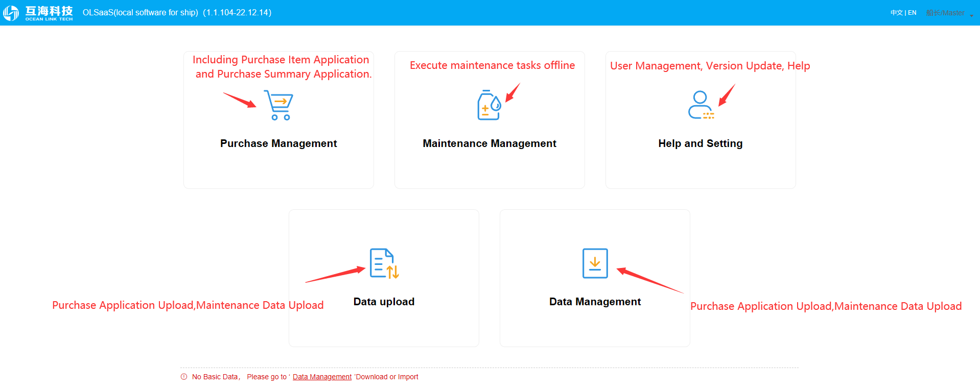Open the Data upload document icon

pos(384,263)
